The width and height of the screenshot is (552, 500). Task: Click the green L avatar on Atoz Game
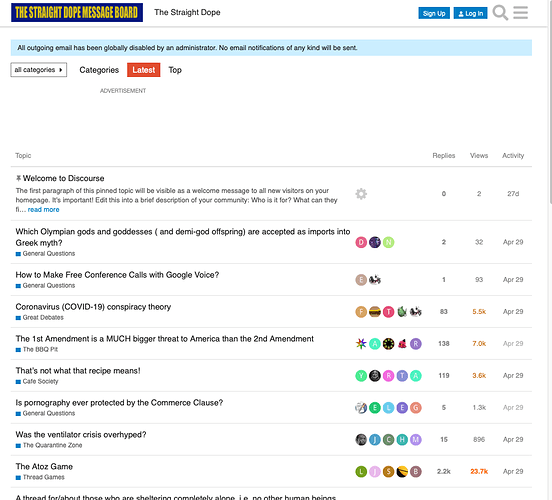[361, 471]
